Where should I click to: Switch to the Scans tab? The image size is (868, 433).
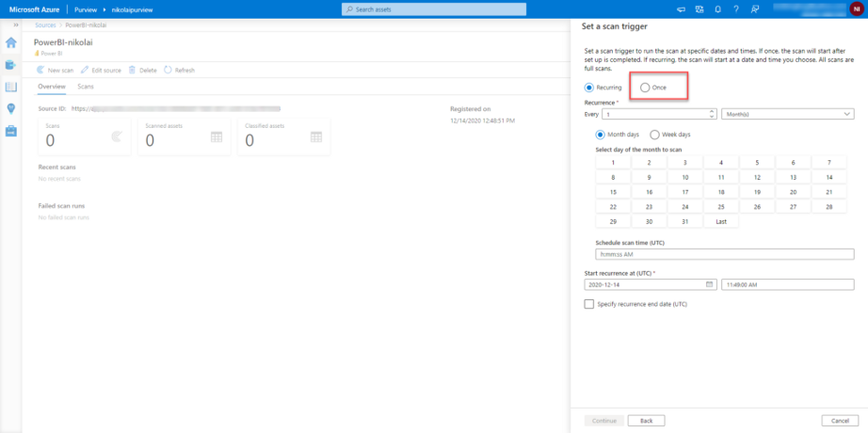86,87
